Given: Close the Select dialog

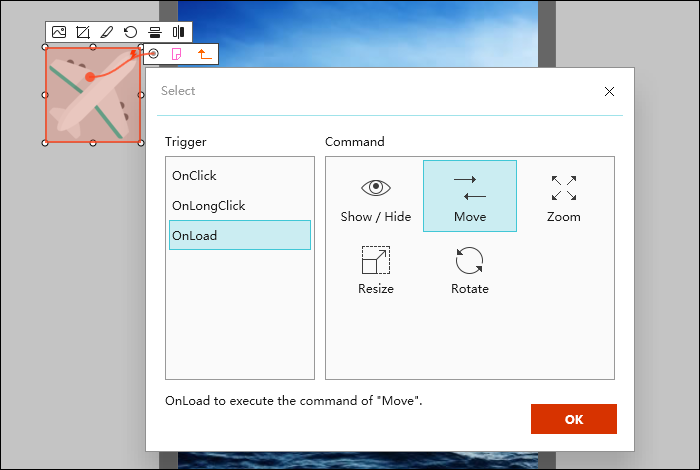Looking at the screenshot, I should point(609,92).
